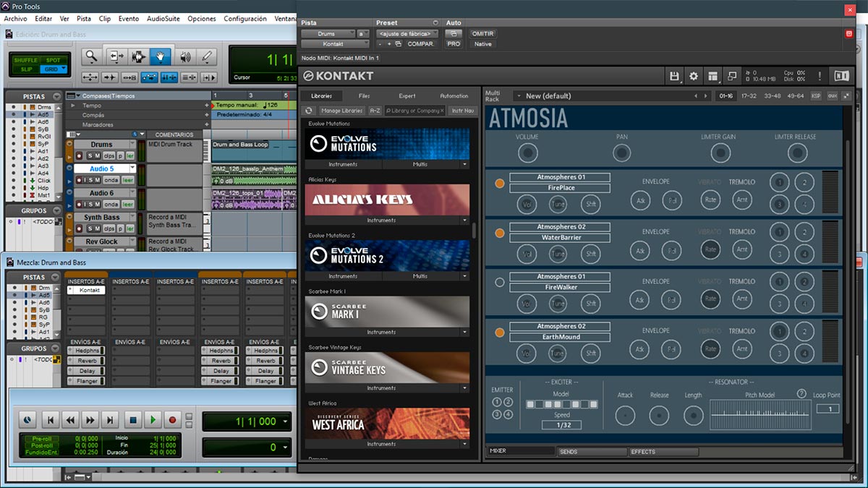Refresh the Kontakt library list
Image resolution: width=868 pixels, height=488 pixels.
310,111
